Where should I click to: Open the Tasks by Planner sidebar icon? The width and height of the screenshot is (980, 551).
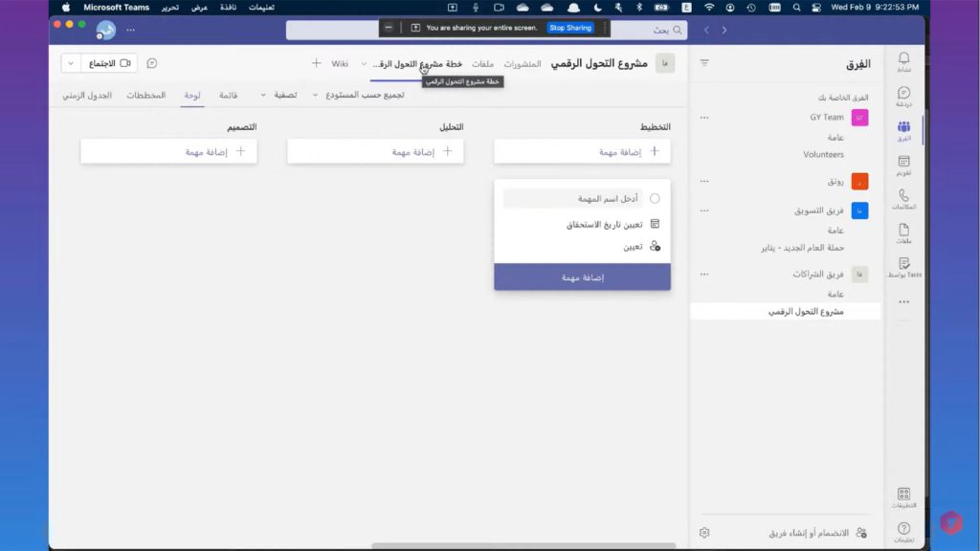pyautogui.click(x=903, y=268)
